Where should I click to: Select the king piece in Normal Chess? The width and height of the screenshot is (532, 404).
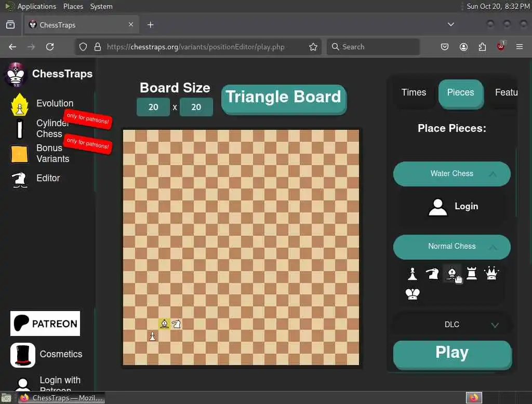[x=413, y=294]
